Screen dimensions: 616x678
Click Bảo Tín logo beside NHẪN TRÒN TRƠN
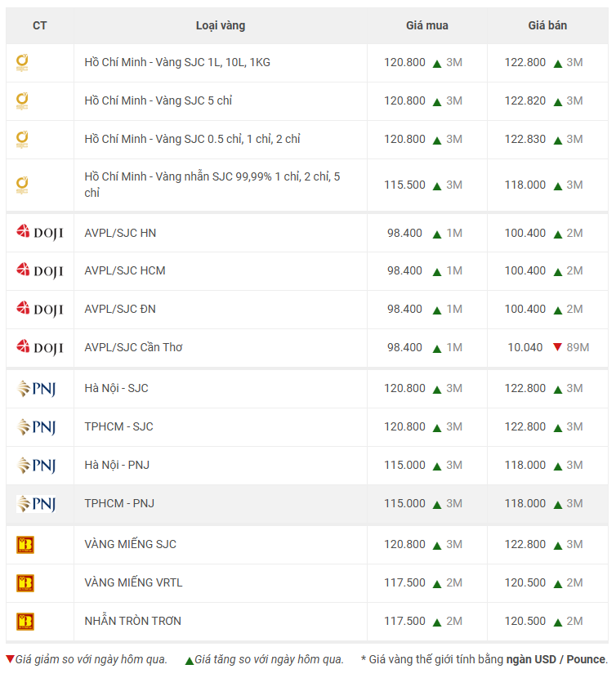pos(25,622)
